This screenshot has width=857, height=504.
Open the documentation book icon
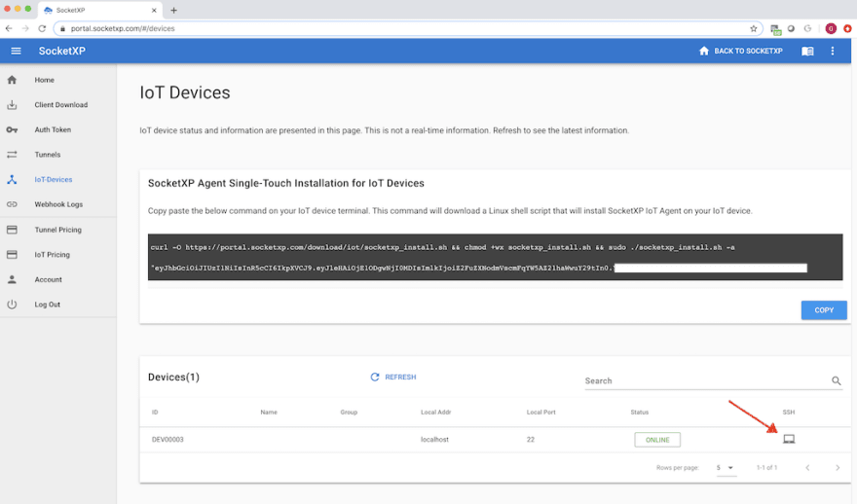coord(807,51)
